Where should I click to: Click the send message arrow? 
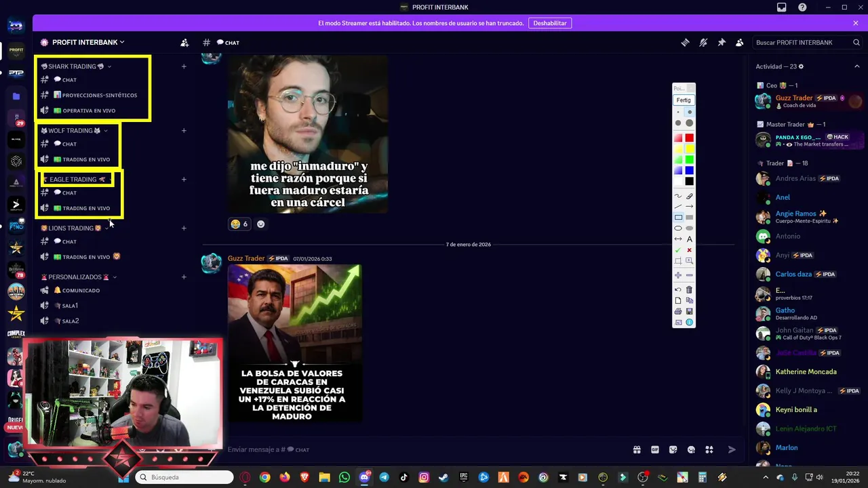[x=732, y=449]
